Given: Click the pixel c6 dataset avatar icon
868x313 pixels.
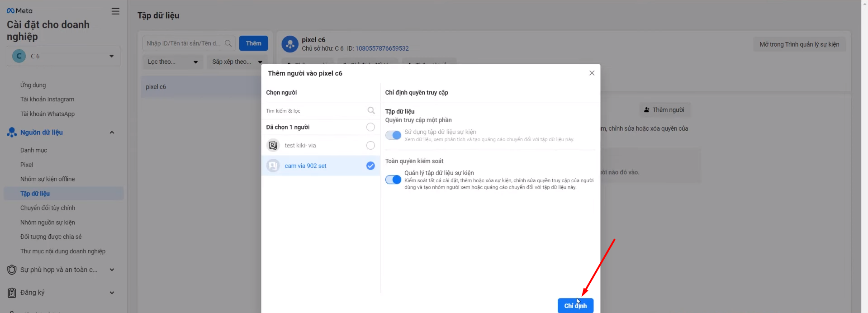Looking at the screenshot, I should point(290,44).
